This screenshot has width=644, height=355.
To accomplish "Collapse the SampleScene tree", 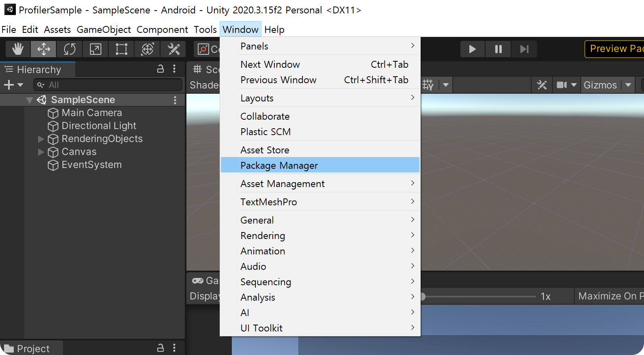I will point(29,100).
